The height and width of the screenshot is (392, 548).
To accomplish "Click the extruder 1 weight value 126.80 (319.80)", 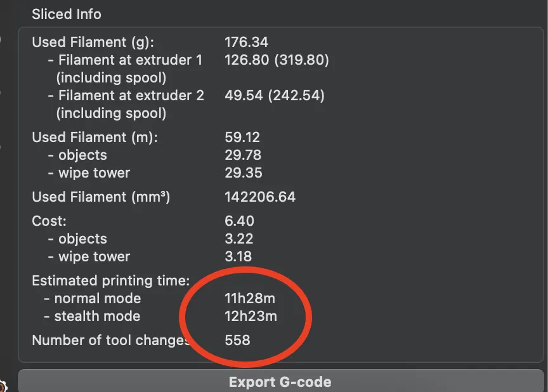I will (277, 60).
